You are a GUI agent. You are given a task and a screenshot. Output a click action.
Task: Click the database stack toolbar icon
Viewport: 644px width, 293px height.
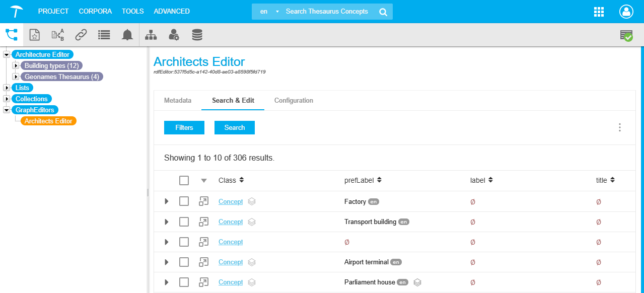197,35
